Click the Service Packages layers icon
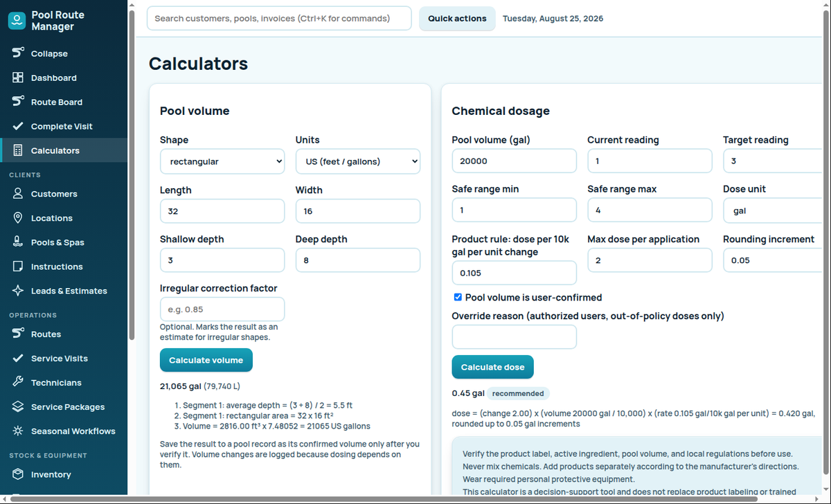Viewport: 831px width, 504px height. coord(18,406)
